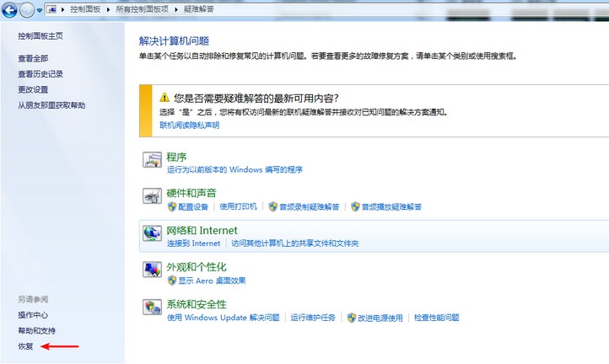This screenshot has width=609, height=364.
Task: Click shield icon beside 显示 Aero 桌面效果
Action: pyautogui.click(x=172, y=281)
